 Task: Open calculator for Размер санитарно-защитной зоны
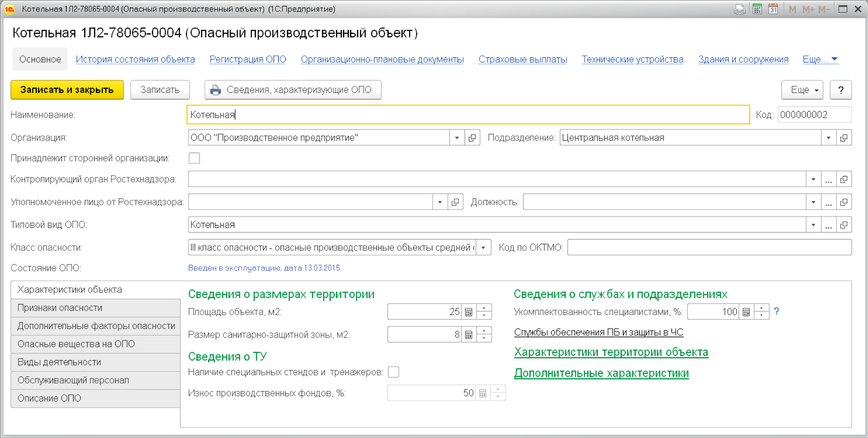[469, 335]
